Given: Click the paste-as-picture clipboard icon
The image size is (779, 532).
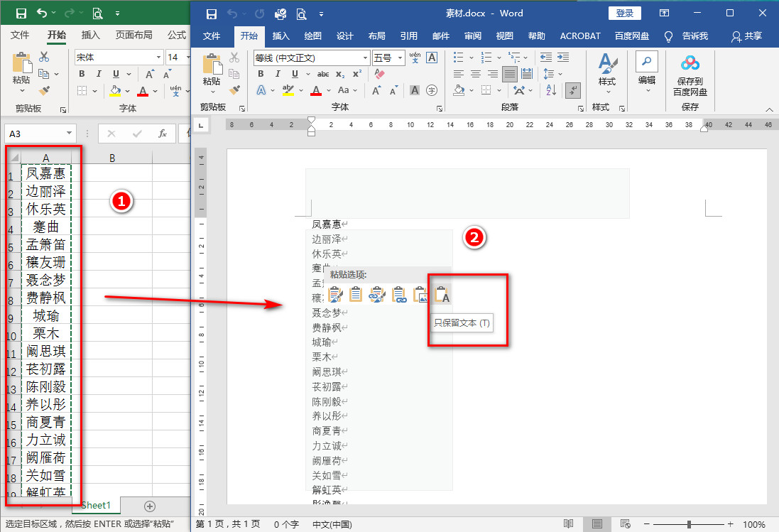Looking at the screenshot, I should click(420, 295).
